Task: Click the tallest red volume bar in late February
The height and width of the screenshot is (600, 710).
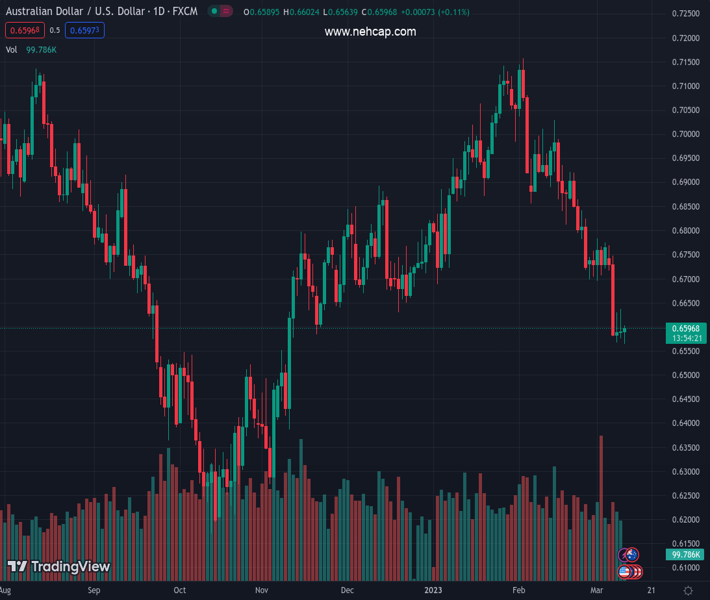Action: click(601, 500)
